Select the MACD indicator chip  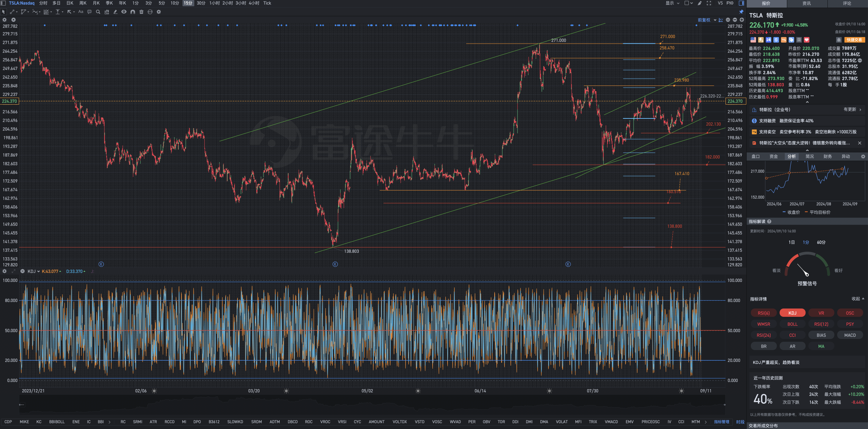pos(850,335)
